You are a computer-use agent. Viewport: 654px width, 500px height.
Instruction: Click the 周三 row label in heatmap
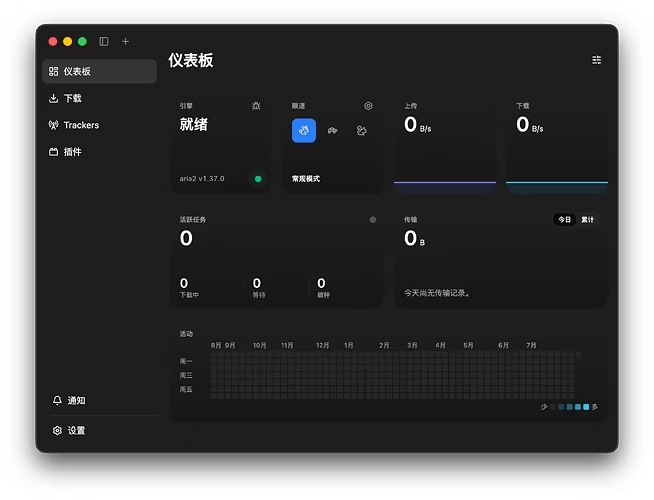coord(186,375)
